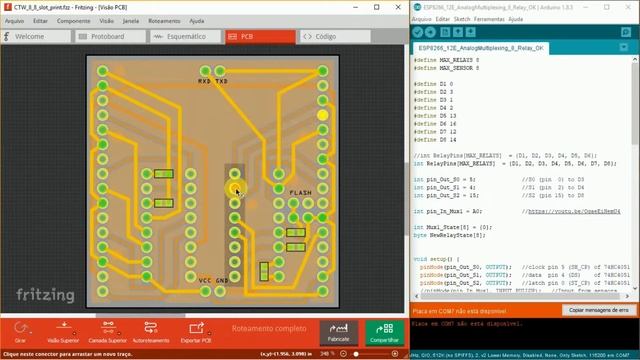The height and width of the screenshot is (360, 640).
Task: Open Fritzing Janela menu
Action: point(131,21)
